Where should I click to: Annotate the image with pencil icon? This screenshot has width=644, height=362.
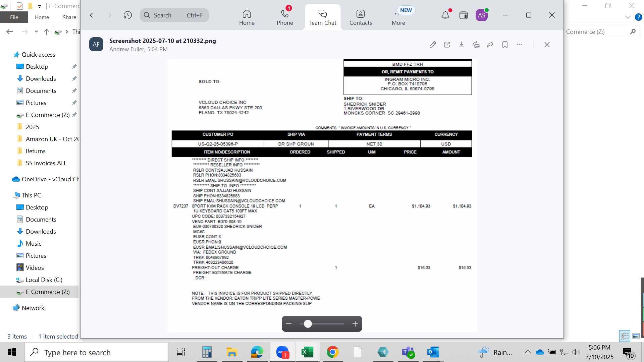point(433,45)
